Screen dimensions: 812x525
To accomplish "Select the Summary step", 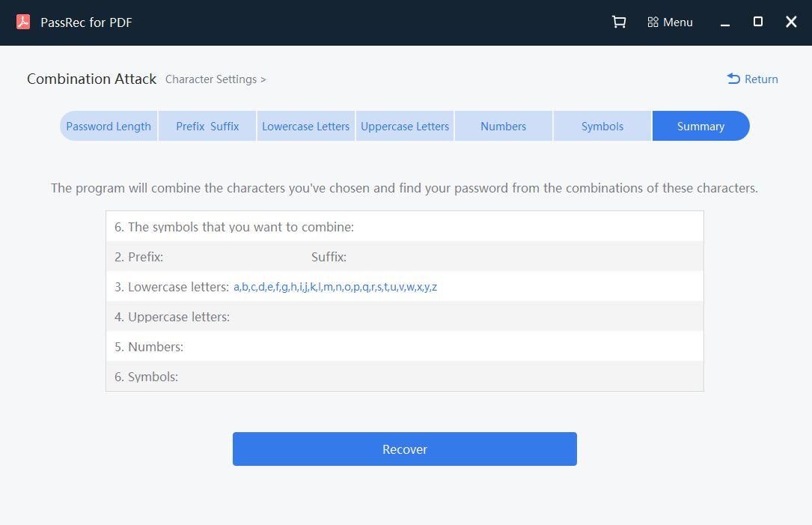I will pyautogui.click(x=700, y=126).
